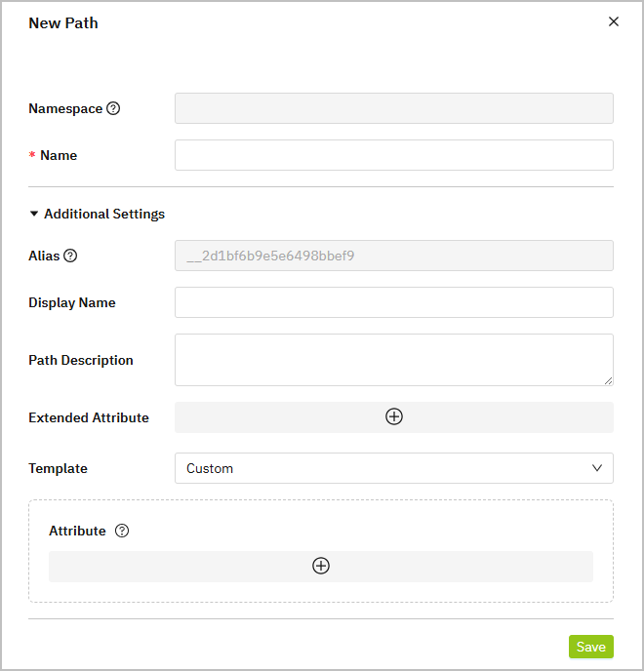Add an Extended Attribute with plus icon
Viewport: 644px width, 671px height.
click(394, 416)
